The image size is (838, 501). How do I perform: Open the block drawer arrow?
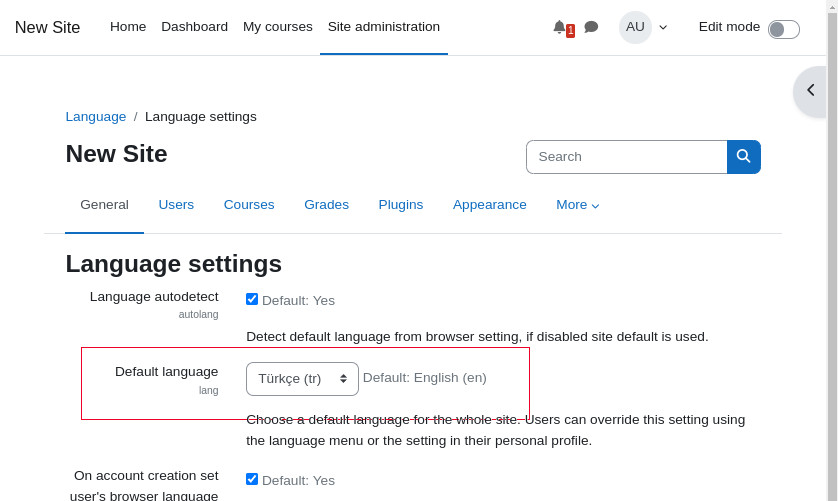pyautogui.click(x=811, y=91)
